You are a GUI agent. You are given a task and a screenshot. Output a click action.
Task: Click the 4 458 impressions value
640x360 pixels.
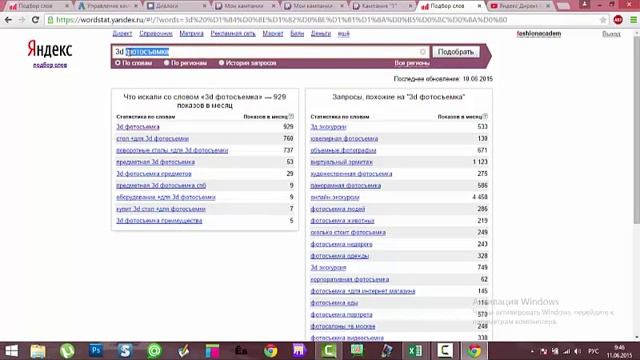(480, 197)
